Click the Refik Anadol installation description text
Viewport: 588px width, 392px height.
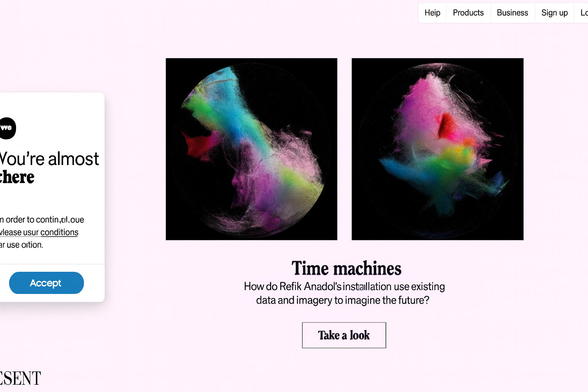[x=344, y=293]
